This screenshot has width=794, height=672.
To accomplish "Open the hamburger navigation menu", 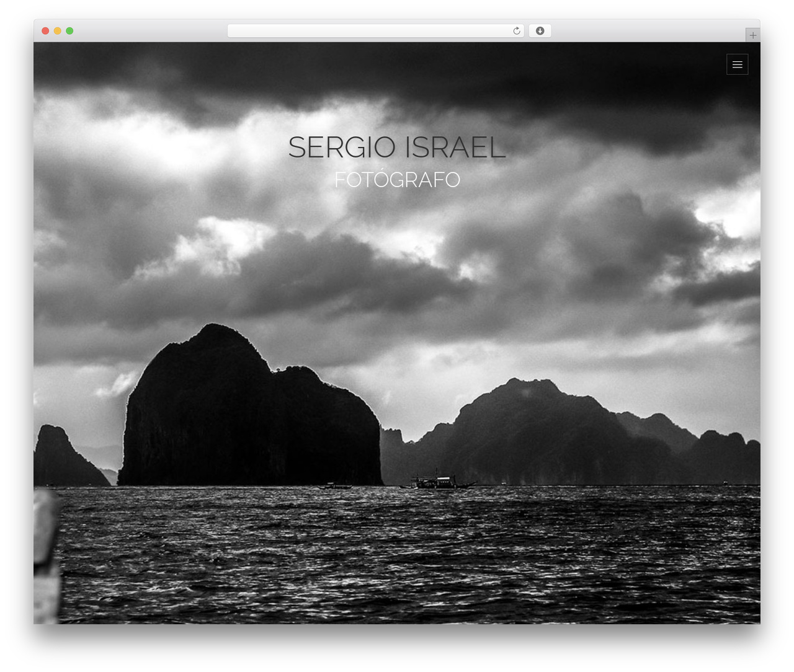I will coord(737,64).
